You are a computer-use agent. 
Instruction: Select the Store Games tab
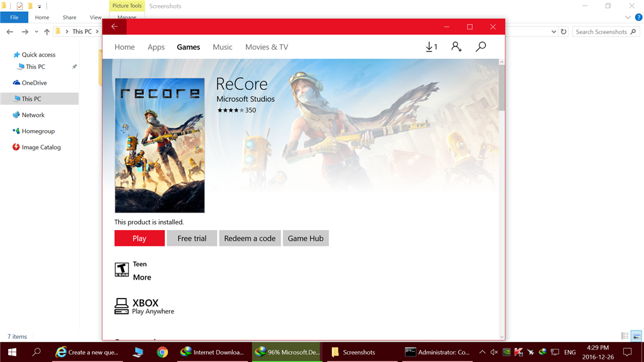(x=189, y=47)
